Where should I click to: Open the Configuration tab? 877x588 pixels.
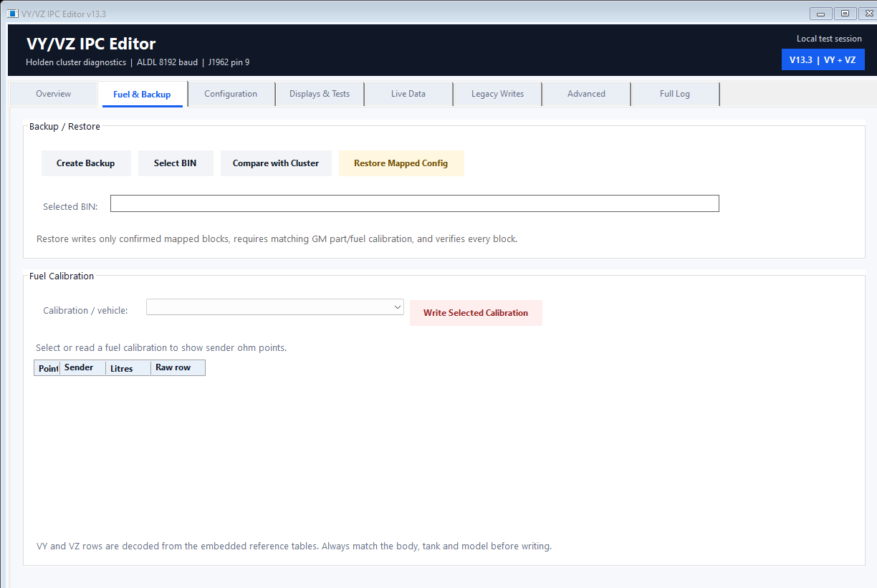click(231, 94)
